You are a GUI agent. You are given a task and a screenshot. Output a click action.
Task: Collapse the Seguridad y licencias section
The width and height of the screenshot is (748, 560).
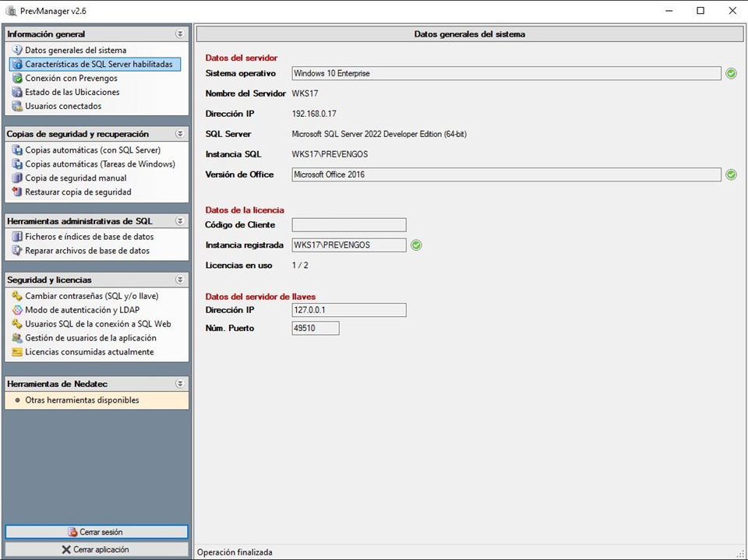(180, 280)
